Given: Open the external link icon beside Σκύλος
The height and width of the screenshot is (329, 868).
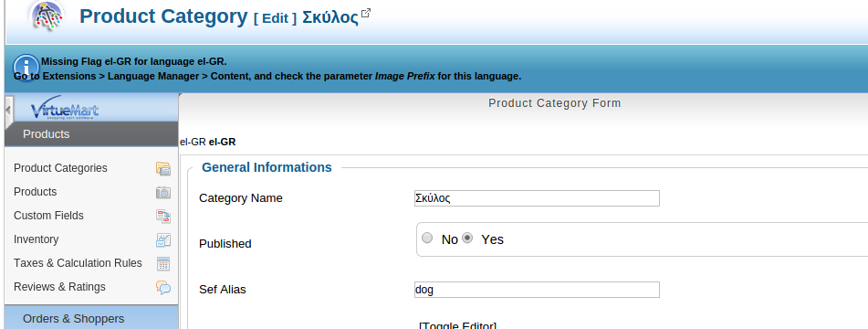Looking at the screenshot, I should [366, 13].
